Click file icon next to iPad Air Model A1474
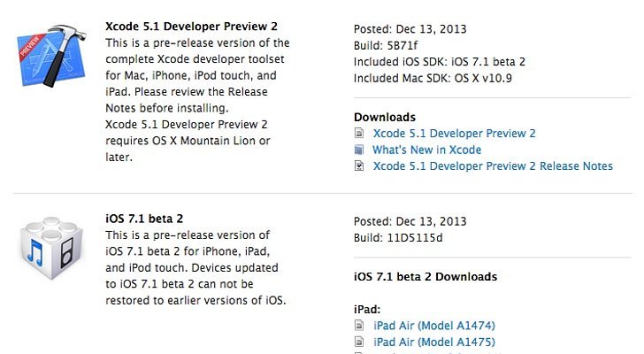Viewport: 644px width, 354px height. point(359,326)
